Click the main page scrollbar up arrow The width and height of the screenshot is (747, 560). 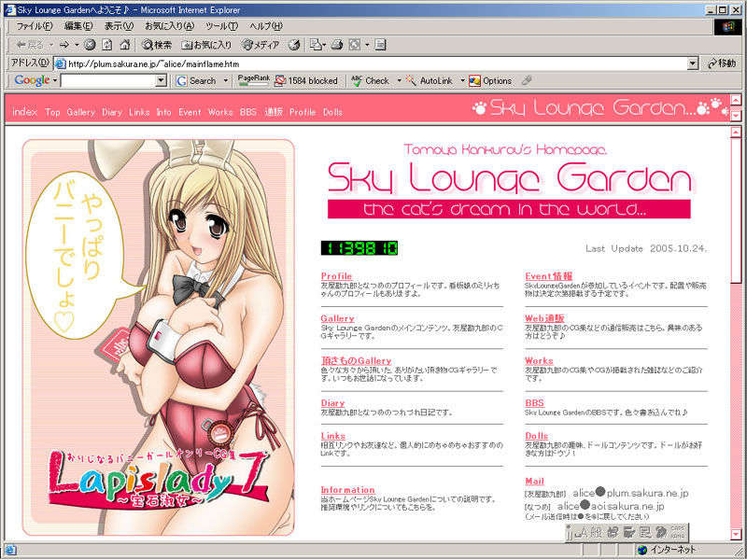(736, 132)
